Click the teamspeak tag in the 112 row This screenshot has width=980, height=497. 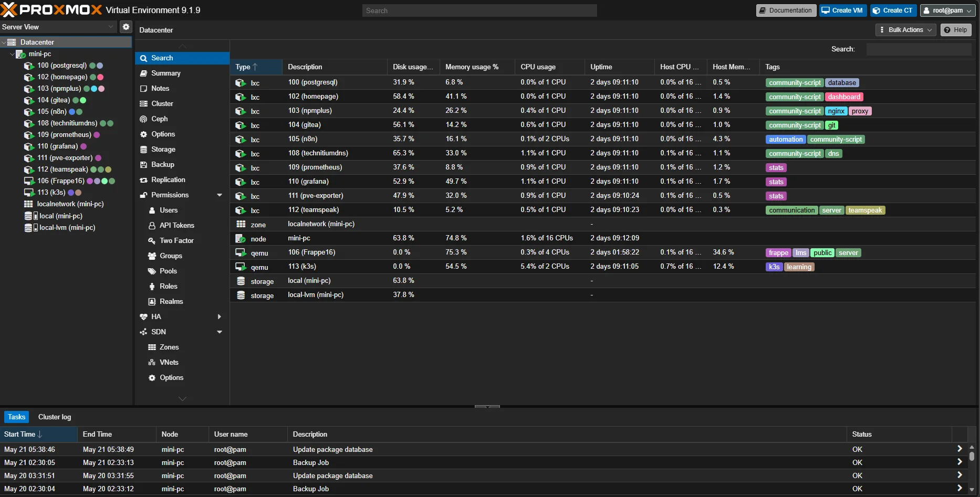(865, 210)
